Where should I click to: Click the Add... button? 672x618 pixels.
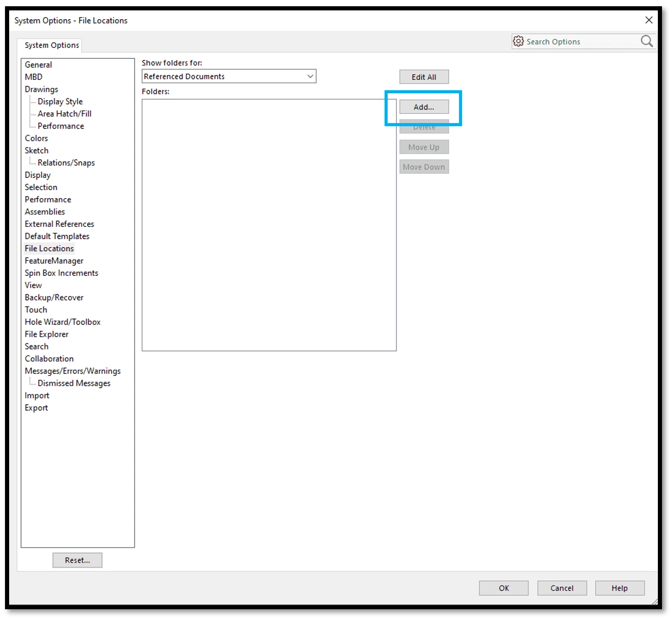point(424,107)
